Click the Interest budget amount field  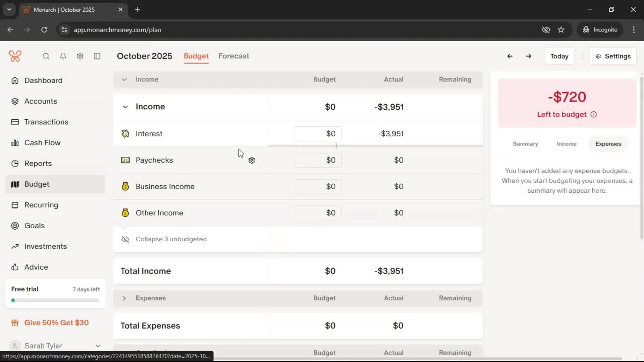pyautogui.click(x=318, y=134)
